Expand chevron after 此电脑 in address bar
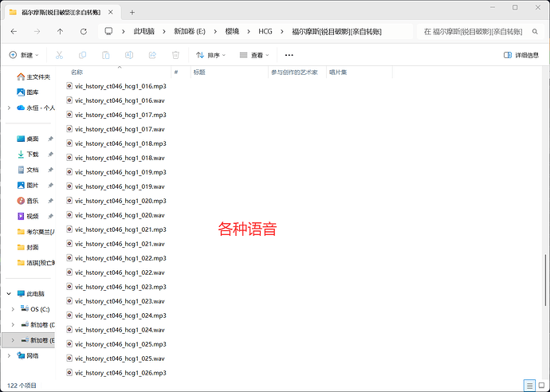Screen dimensions: 550x392 [x=164, y=32]
